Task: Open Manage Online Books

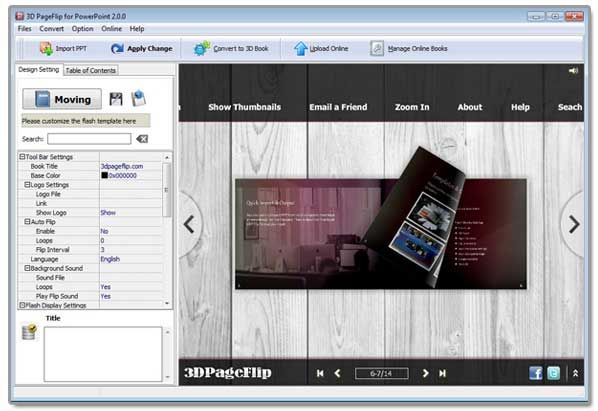Action: (x=408, y=48)
